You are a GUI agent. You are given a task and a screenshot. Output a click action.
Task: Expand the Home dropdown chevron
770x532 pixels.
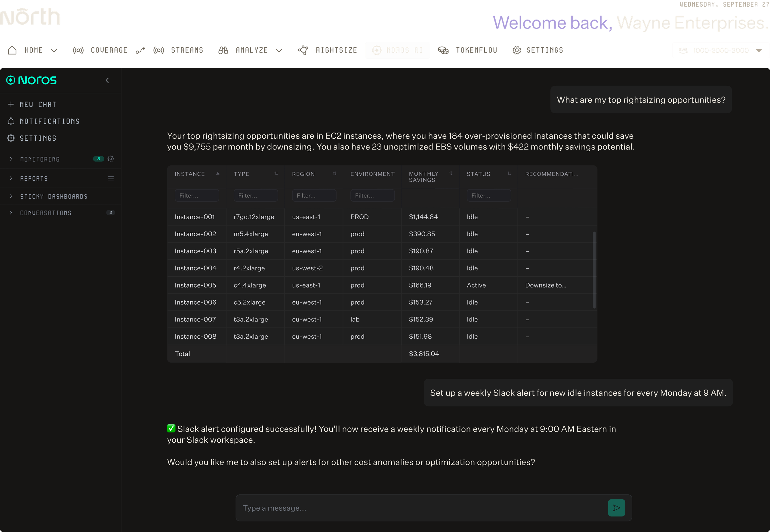[x=54, y=50]
